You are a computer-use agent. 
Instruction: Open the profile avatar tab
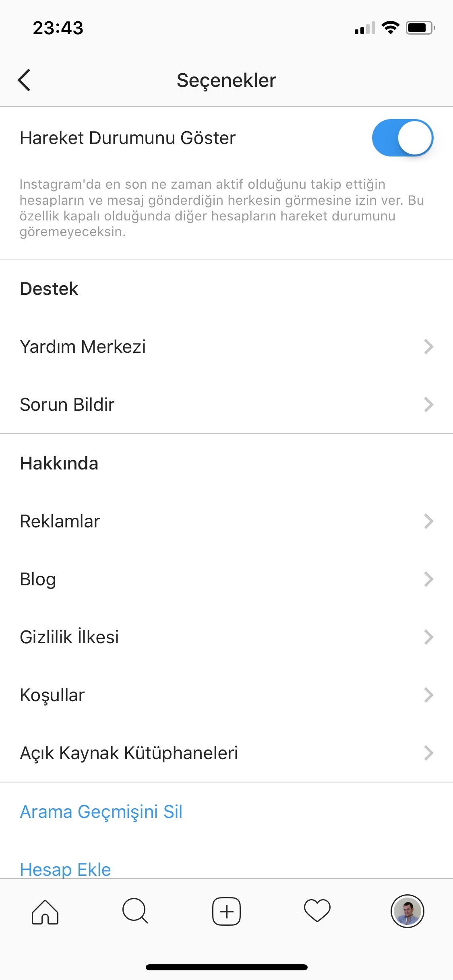[407, 911]
